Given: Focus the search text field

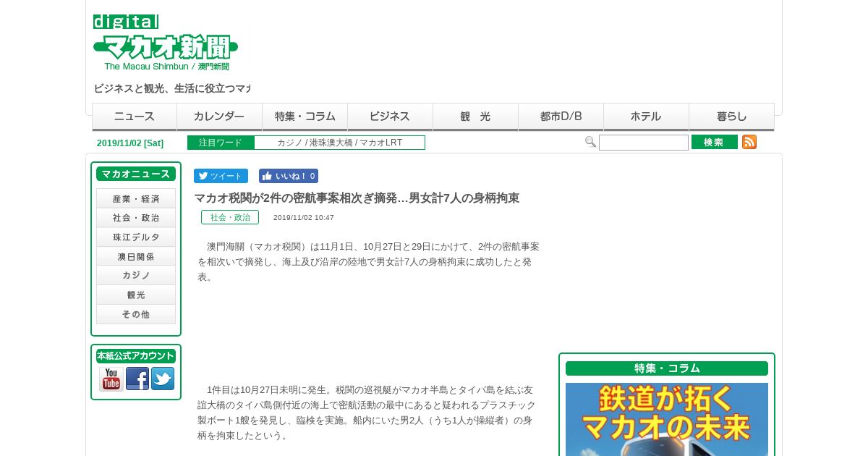Looking at the screenshot, I should pos(644,143).
